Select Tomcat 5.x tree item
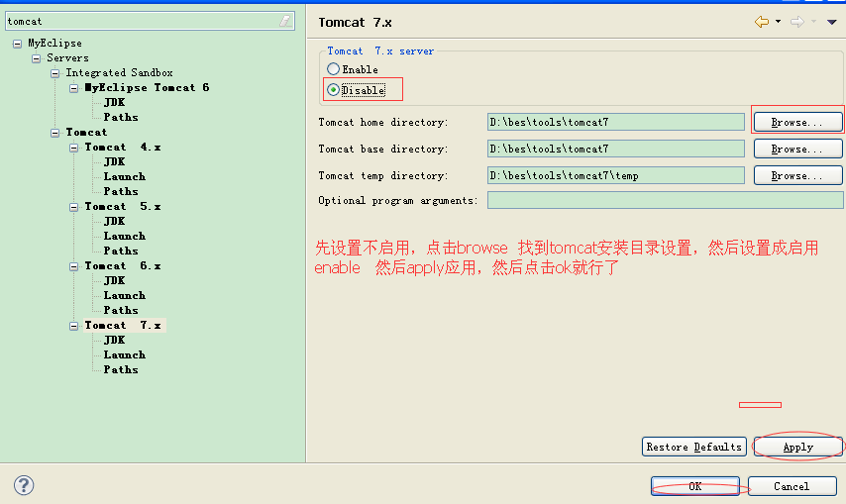The width and height of the screenshot is (846, 504). pyautogui.click(x=123, y=206)
